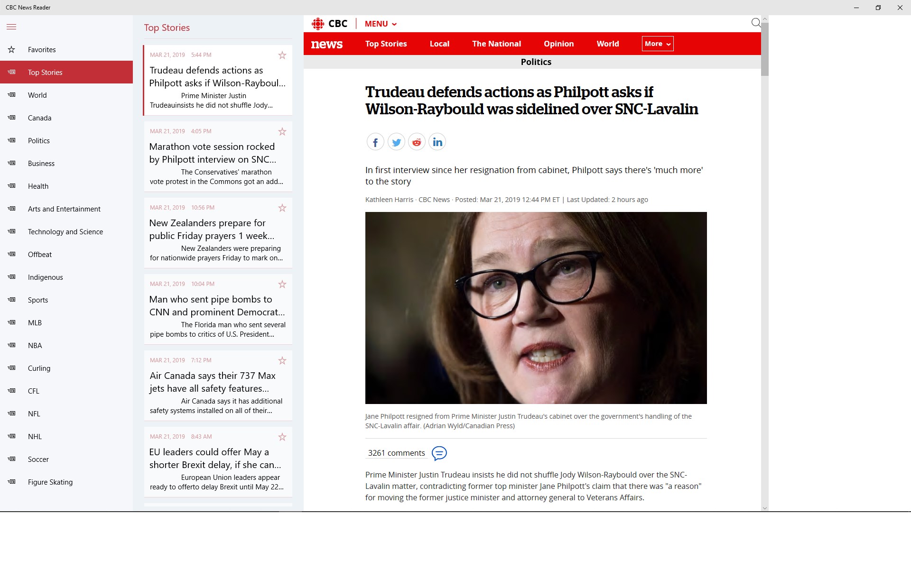Image resolution: width=911 pixels, height=588 pixels.
Task: Share article on Reddit
Action: pos(417,142)
